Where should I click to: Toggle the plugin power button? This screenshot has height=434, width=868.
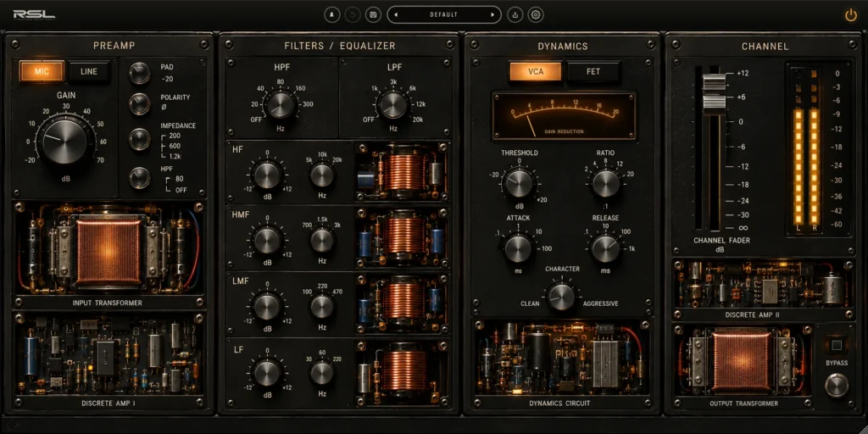851,15
